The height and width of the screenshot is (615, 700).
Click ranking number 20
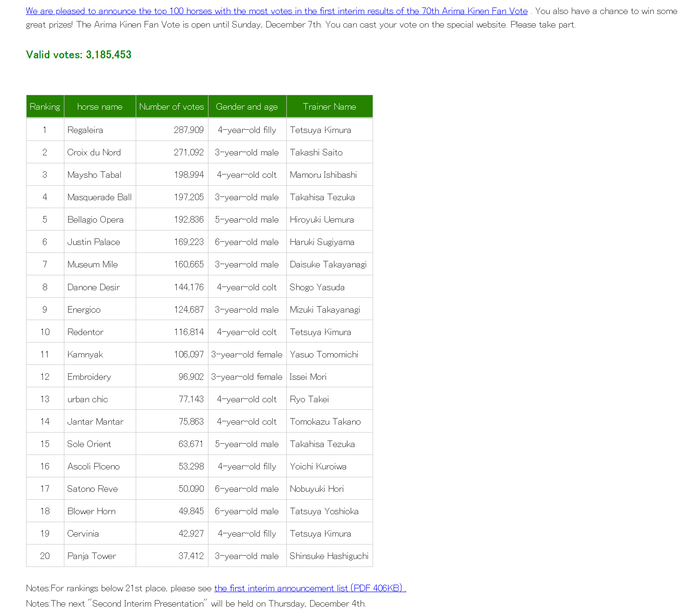pos(45,556)
